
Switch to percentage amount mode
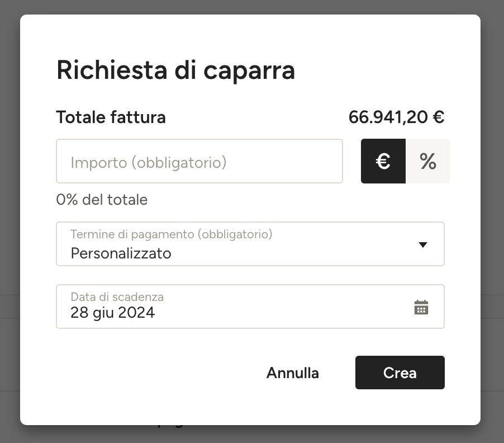click(x=428, y=161)
